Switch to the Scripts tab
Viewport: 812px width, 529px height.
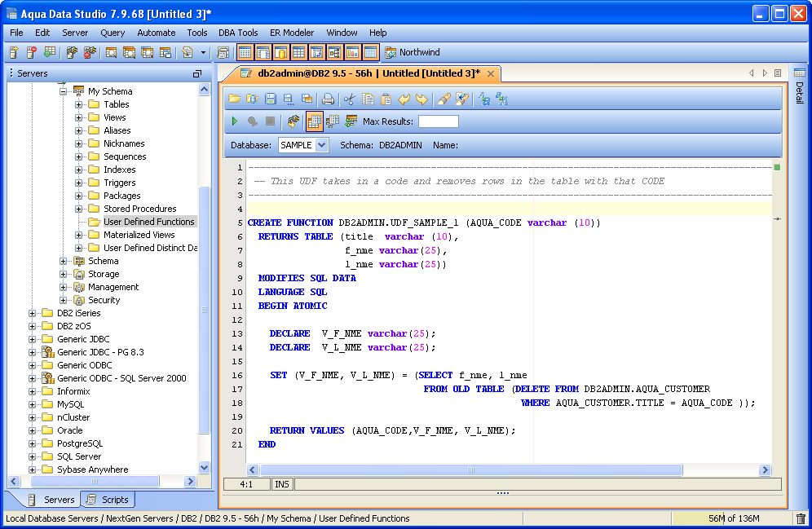[x=108, y=500]
